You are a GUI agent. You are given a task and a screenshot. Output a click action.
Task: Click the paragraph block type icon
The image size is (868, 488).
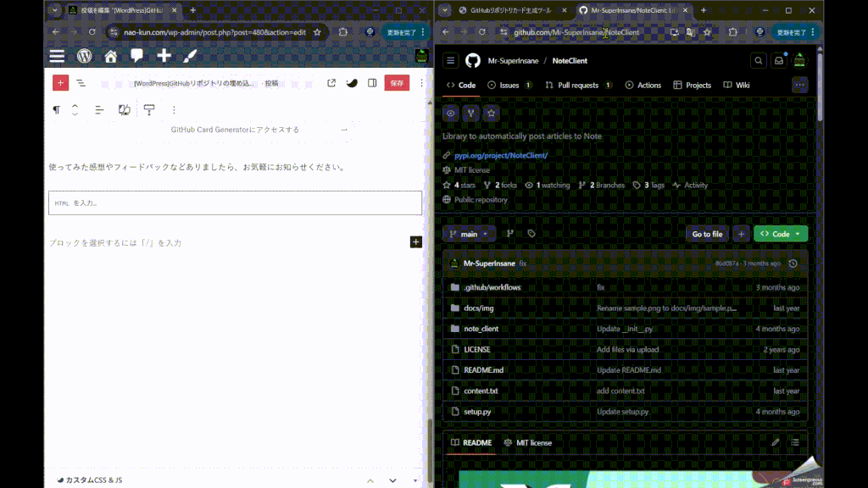[57, 109]
